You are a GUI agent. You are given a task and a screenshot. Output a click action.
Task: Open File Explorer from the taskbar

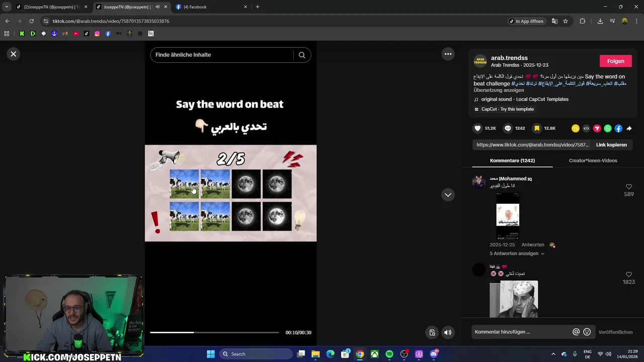tap(315, 354)
